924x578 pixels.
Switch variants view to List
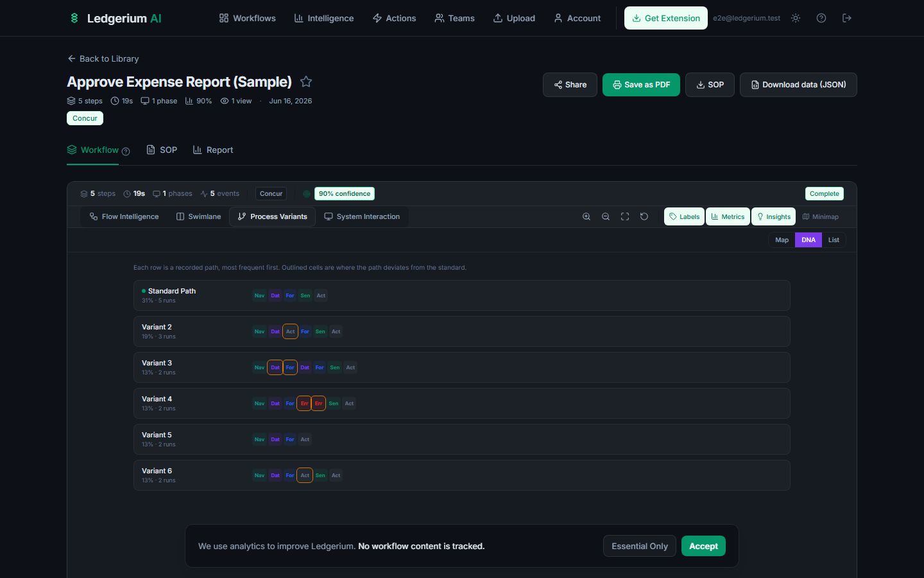coord(834,240)
